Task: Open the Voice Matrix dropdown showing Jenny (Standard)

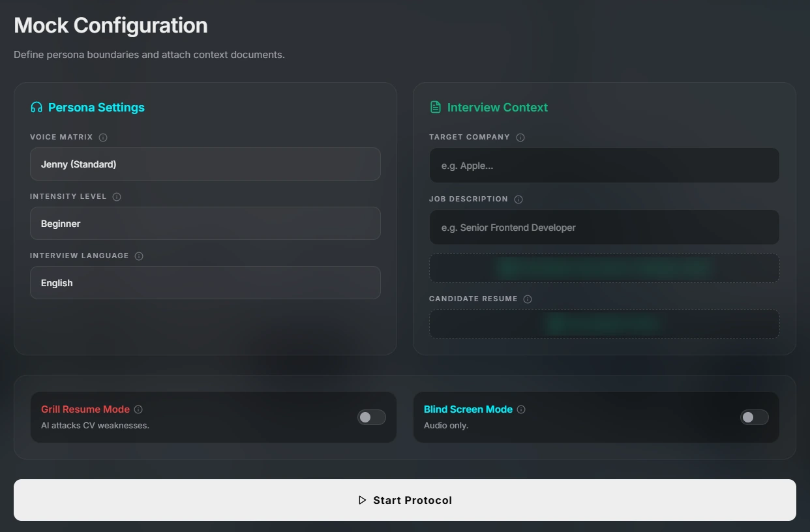Action: tap(205, 164)
